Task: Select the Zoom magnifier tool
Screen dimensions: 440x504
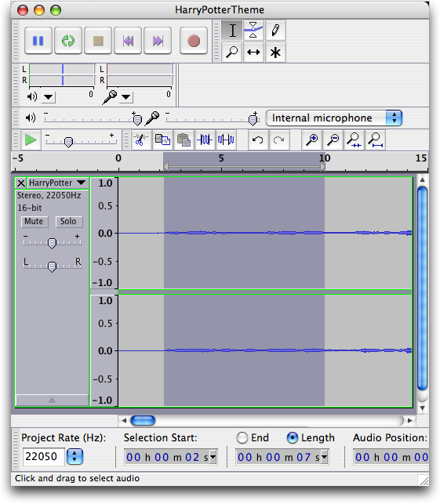Action: (x=232, y=52)
